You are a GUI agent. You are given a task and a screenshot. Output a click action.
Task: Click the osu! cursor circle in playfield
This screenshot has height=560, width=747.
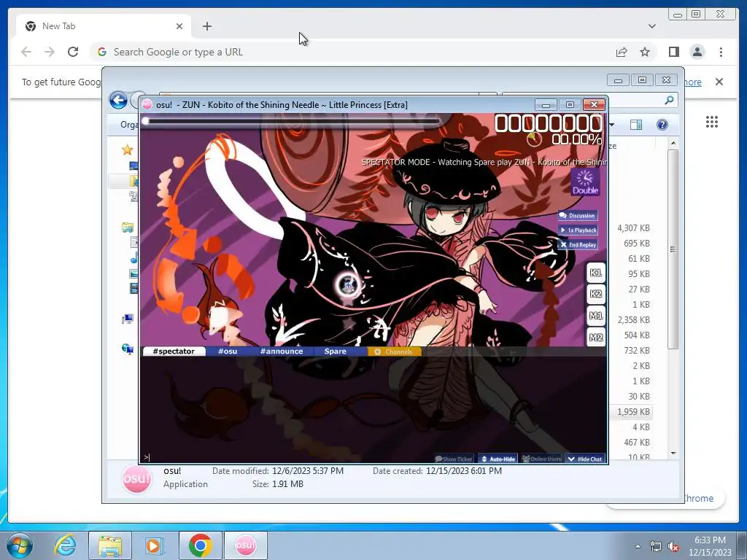(x=347, y=285)
